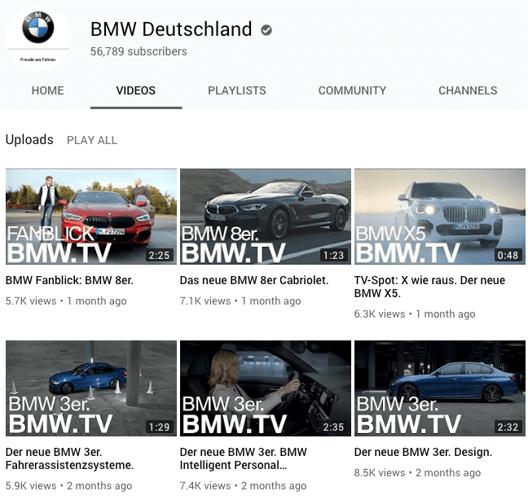528x504 pixels.
Task: Open the Intelligent Personal Assistant video thumbnail
Action: pos(265,388)
